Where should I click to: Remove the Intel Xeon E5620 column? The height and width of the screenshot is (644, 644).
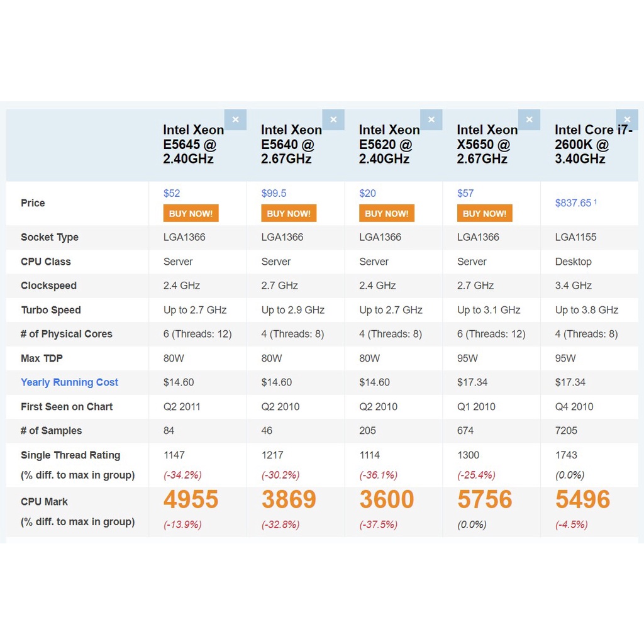pos(431,119)
